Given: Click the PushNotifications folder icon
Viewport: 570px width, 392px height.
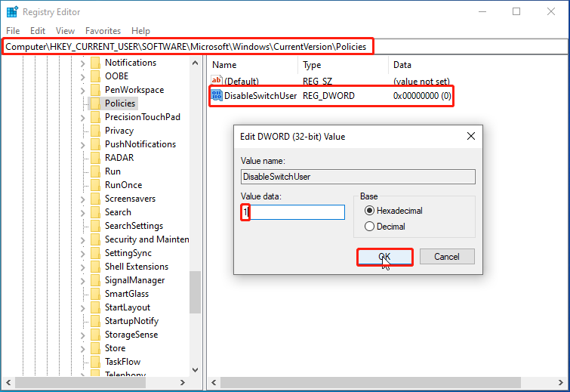Looking at the screenshot, I should tap(96, 144).
